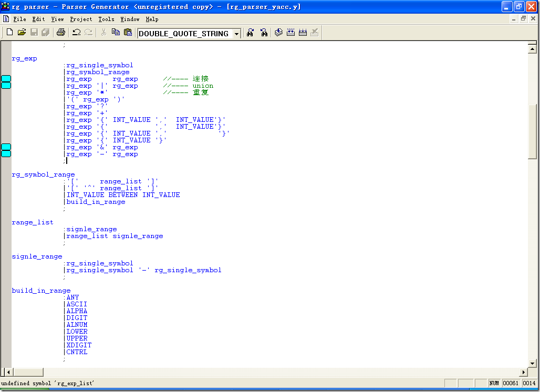
Task: Click the 'range_list' rule name heading
Action: click(33, 222)
